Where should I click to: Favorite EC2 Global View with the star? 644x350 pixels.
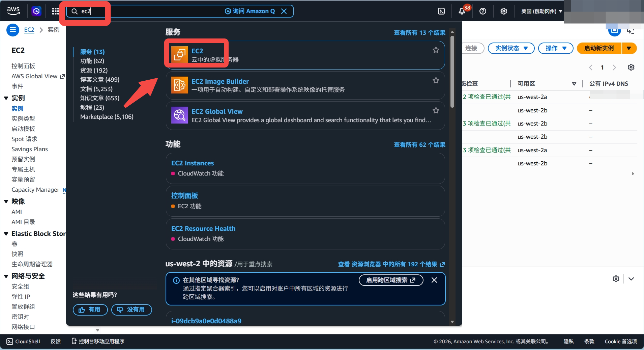[436, 110]
